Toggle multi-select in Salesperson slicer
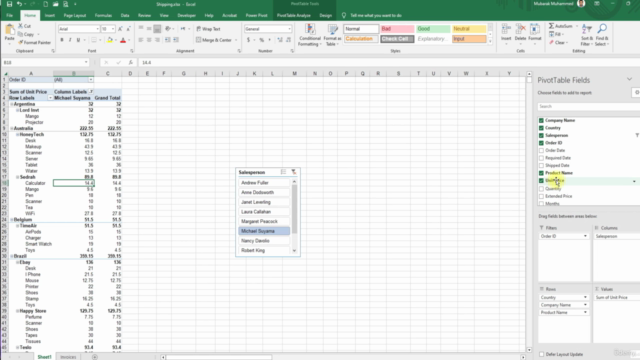 tap(283, 172)
